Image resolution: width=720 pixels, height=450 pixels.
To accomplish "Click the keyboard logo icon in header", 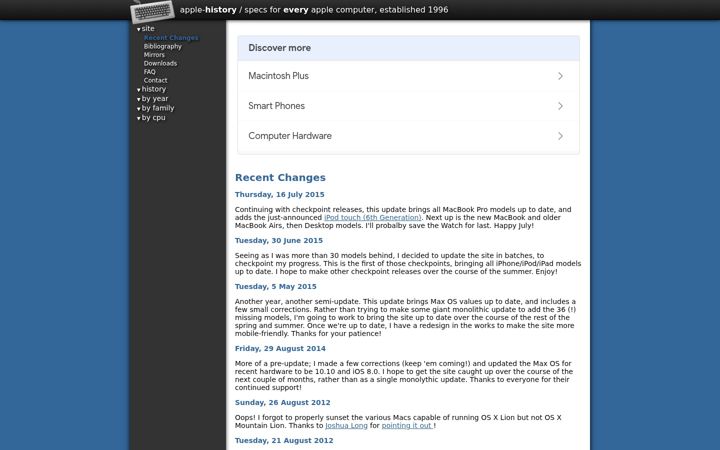I will (152, 11).
